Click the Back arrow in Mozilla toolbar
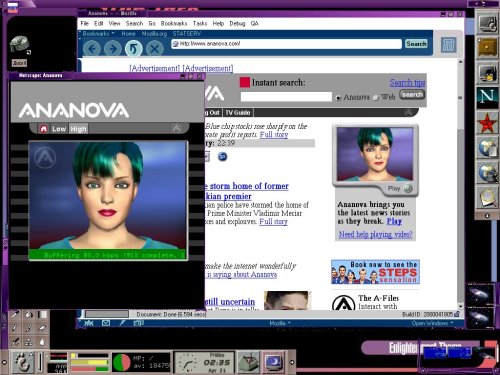 click(92, 49)
